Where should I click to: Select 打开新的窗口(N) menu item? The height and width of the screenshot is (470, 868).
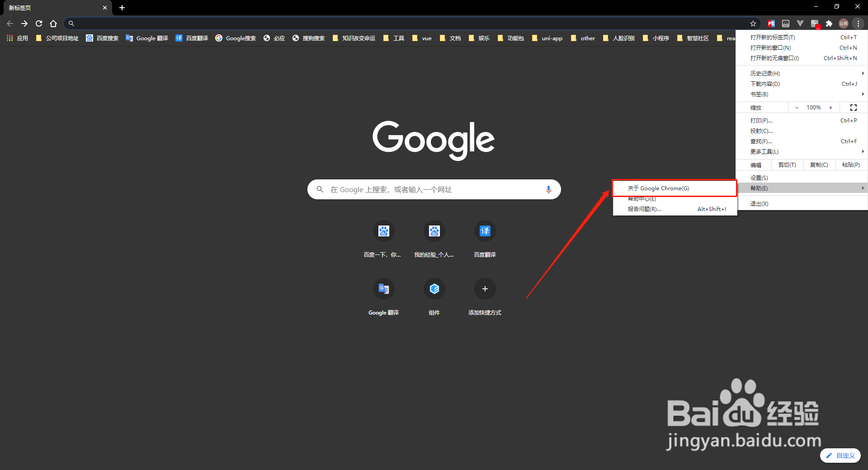click(x=802, y=48)
